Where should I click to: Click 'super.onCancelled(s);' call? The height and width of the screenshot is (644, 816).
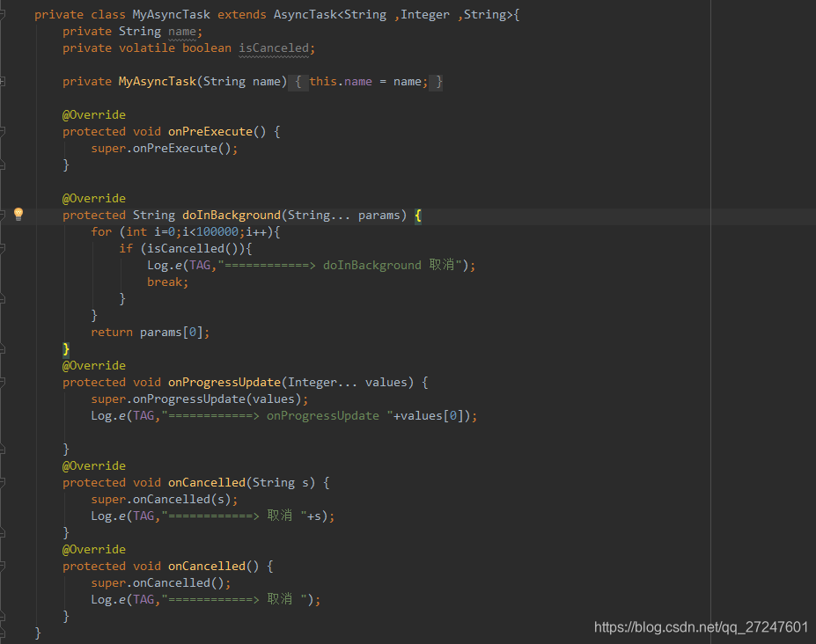(165, 500)
